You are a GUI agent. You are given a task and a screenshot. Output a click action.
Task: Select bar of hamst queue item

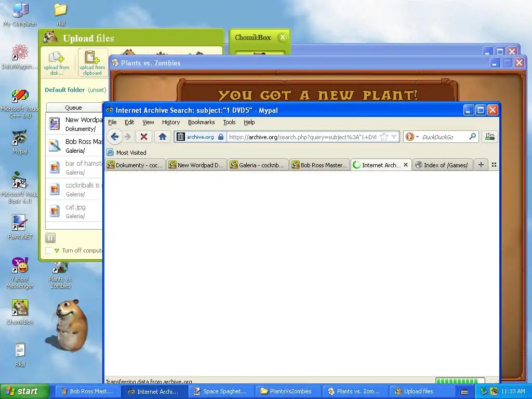tap(74, 167)
